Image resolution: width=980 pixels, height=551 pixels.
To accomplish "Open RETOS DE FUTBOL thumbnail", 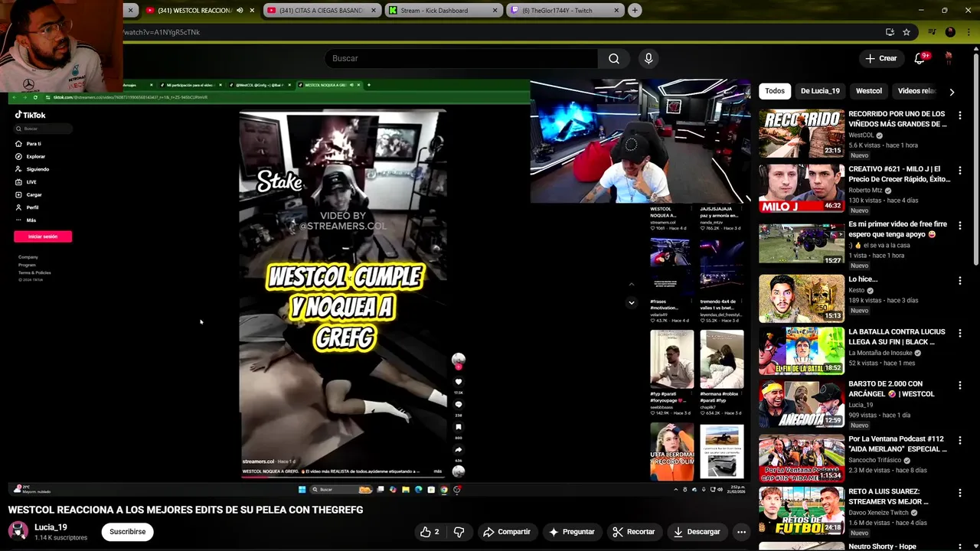I will tap(802, 511).
